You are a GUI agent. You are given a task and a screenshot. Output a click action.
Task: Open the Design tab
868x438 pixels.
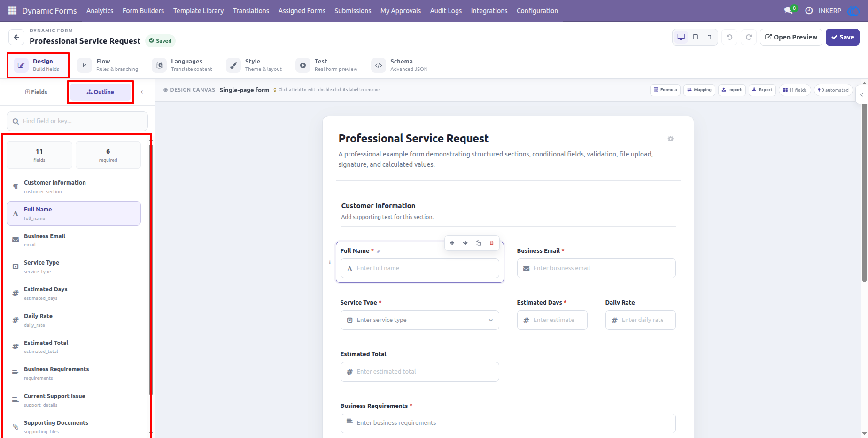38,65
